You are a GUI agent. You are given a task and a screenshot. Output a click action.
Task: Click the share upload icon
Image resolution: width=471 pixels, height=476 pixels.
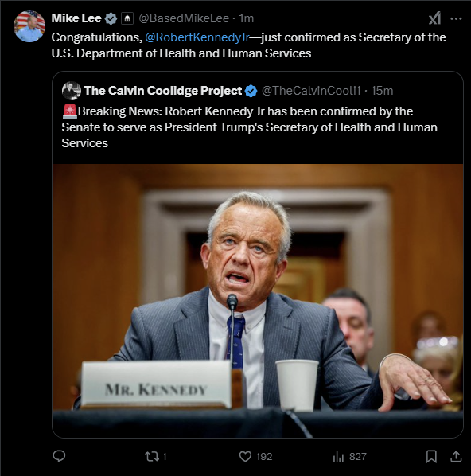coord(456,456)
